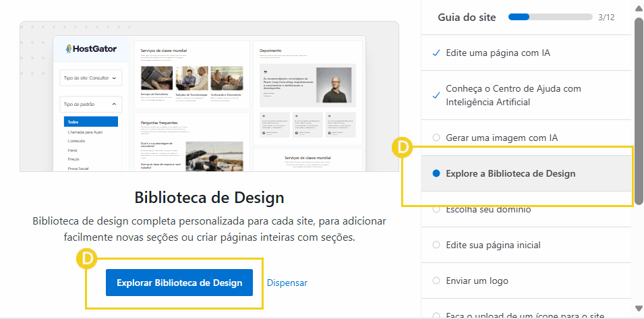Image resolution: width=644 pixels, height=319 pixels.
Task: Select Prova Social pattern type
Action: point(78,169)
